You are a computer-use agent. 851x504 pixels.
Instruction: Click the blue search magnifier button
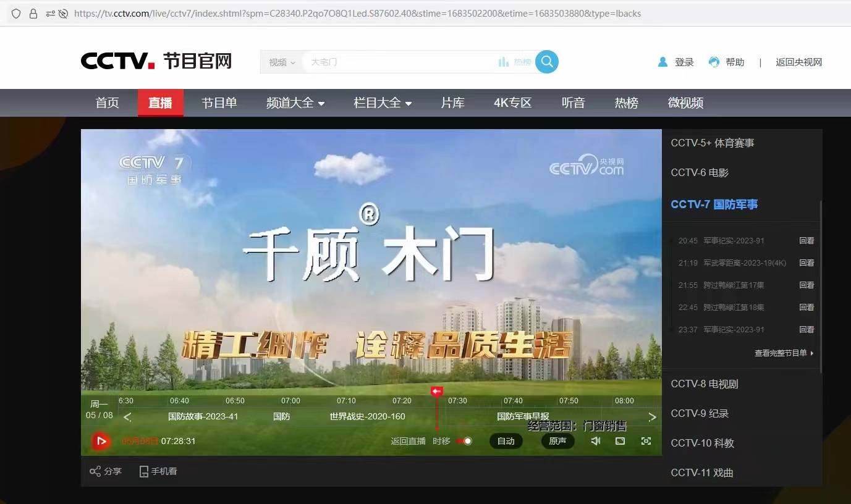click(x=547, y=62)
